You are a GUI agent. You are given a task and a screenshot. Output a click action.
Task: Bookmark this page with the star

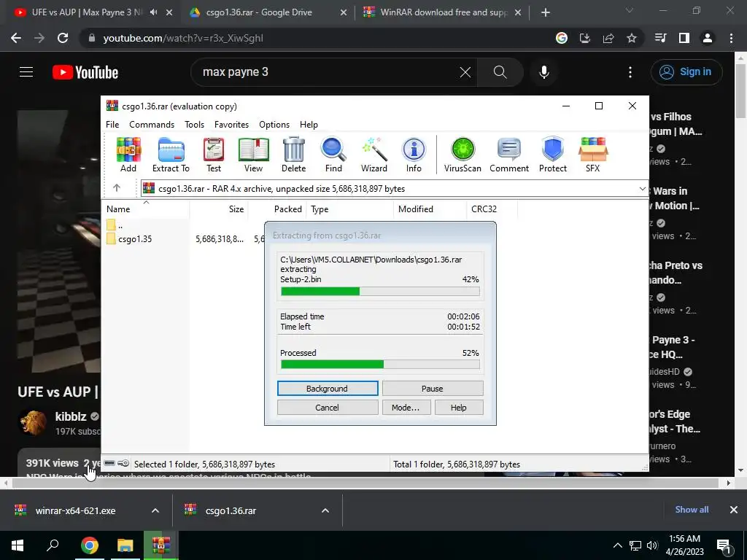pyautogui.click(x=632, y=38)
